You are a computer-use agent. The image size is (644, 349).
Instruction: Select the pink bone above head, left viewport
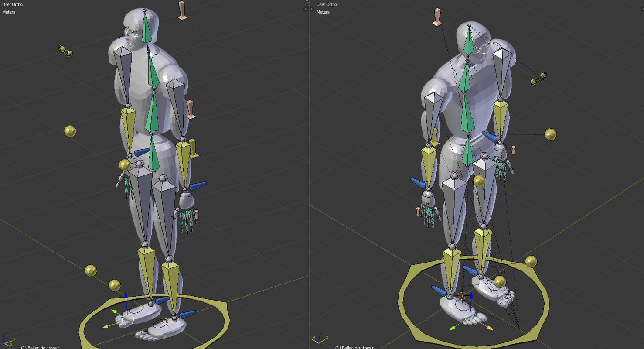(x=183, y=10)
